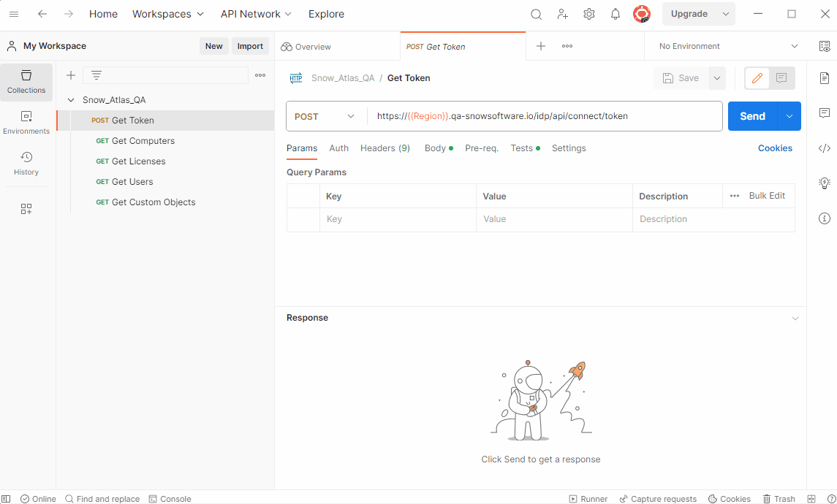Image resolution: width=837 pixels, height=504 pixels.
Task: Switch to the Headers (9) tab
Action: pyautogui.click(x=385, y=148)
